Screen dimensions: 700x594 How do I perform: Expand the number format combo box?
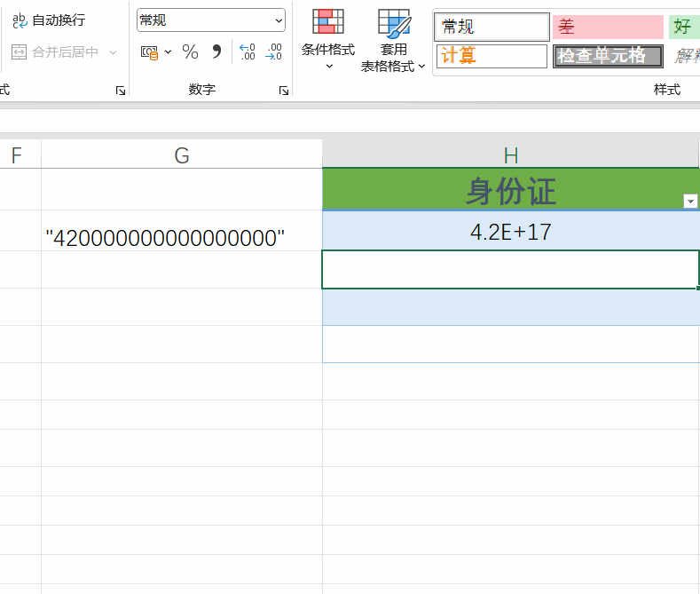tap(279, 20)
